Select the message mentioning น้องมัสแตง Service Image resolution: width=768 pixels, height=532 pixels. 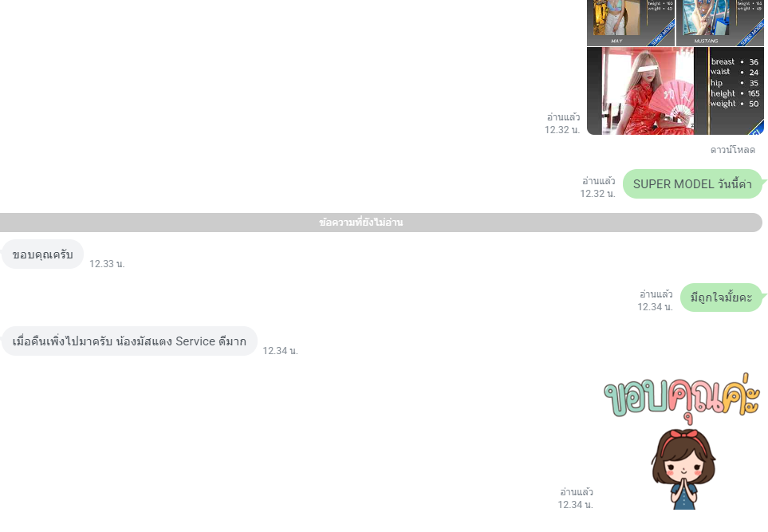tap(129, 341)
